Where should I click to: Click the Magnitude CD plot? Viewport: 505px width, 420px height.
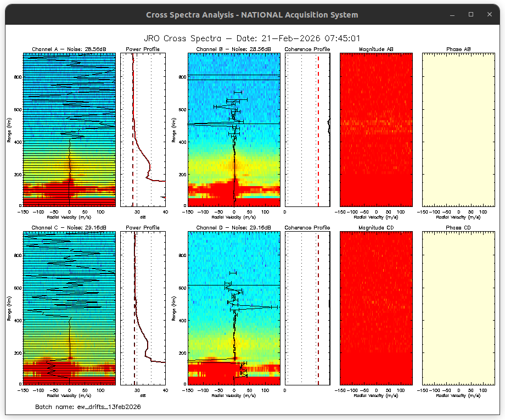[376, 307]
